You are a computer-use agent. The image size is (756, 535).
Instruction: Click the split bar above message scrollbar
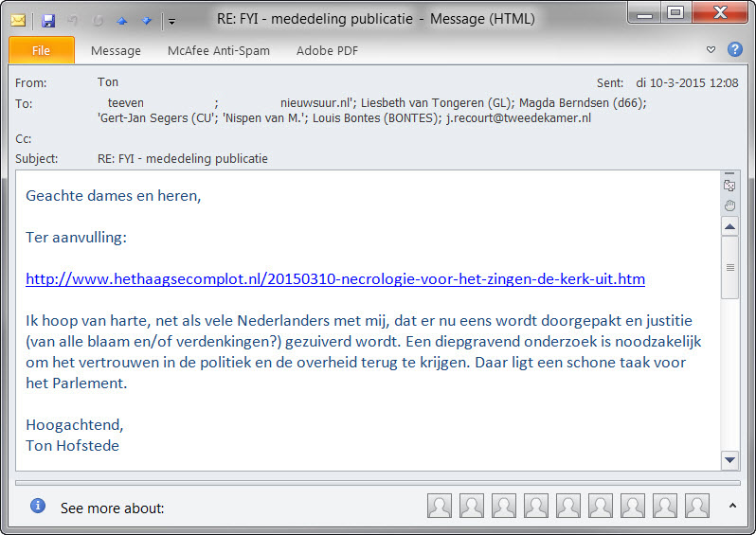(729, 173)
